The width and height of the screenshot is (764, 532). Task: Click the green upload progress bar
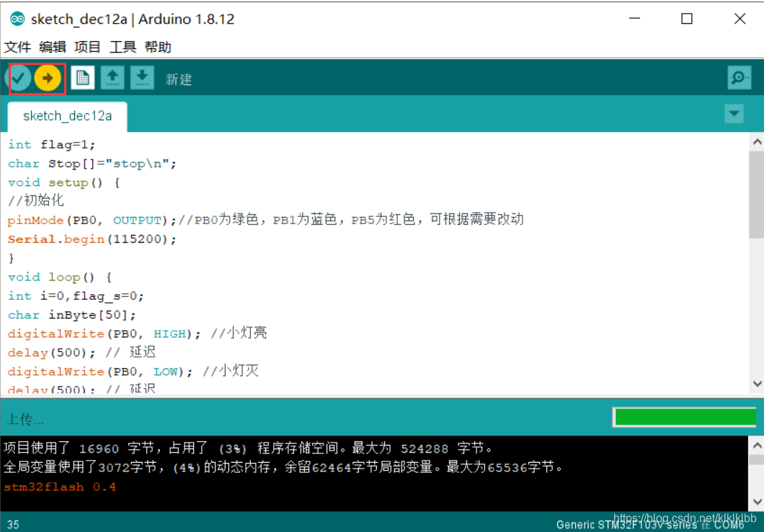685,417
